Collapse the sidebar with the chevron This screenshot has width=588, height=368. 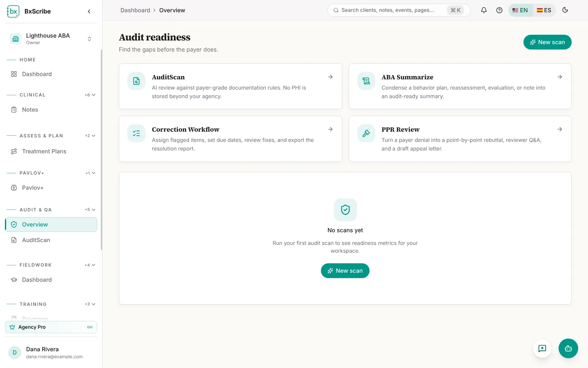[x=89, y=11]
